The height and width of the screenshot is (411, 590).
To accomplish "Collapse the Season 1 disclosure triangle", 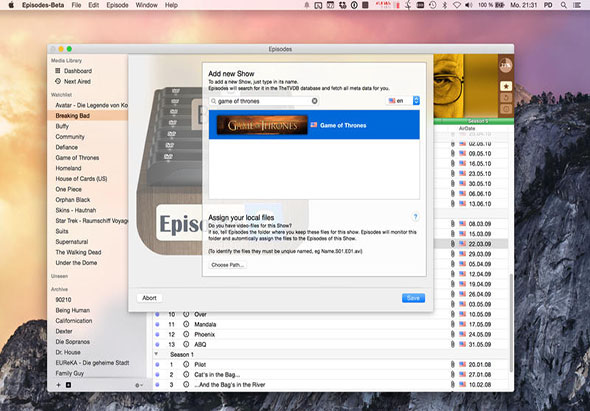I will tap(156, 354).
